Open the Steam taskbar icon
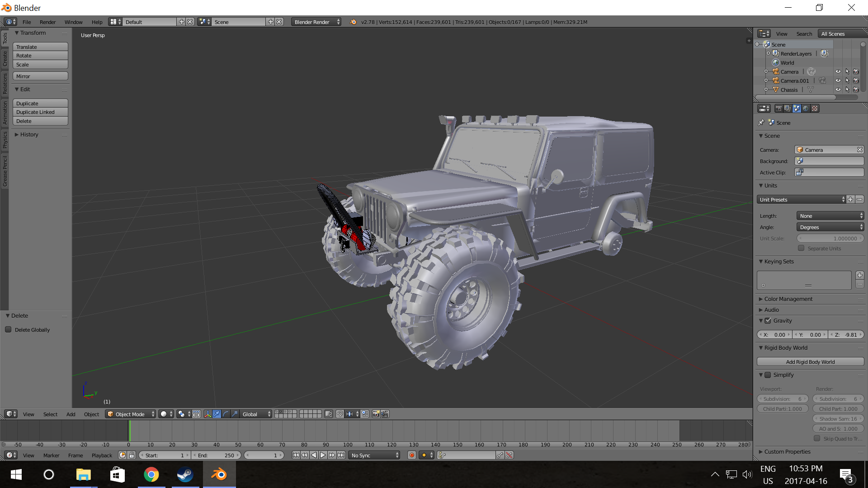 point(185,474)
